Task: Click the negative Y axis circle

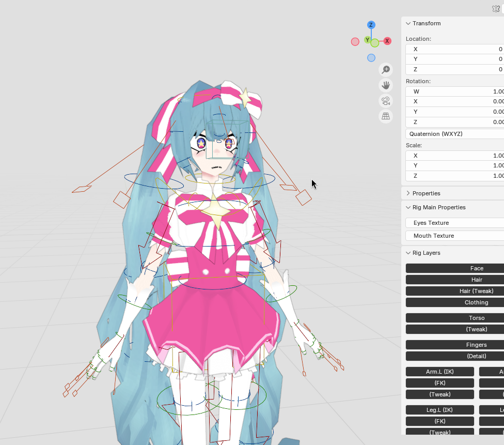Action: (375, 43)
